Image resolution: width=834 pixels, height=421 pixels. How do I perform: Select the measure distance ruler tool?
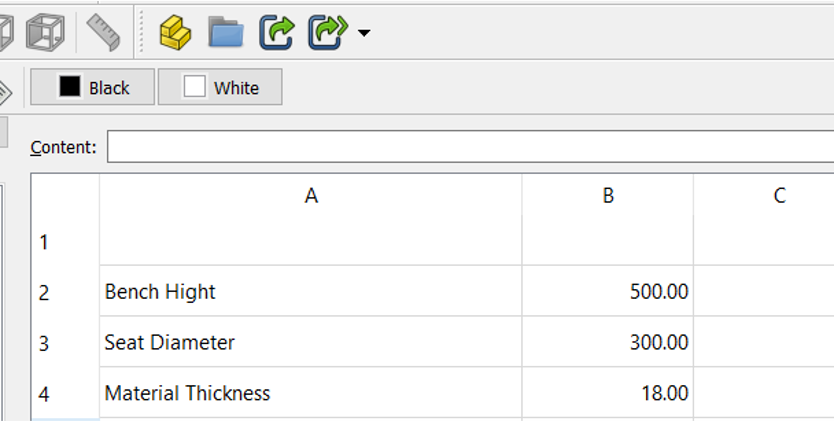click(103, 32)
